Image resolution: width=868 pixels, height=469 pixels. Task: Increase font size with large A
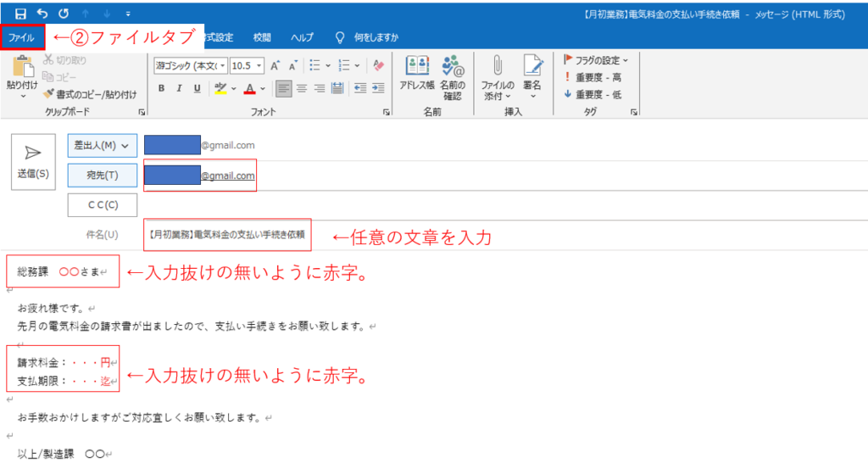tap(275, 66)
